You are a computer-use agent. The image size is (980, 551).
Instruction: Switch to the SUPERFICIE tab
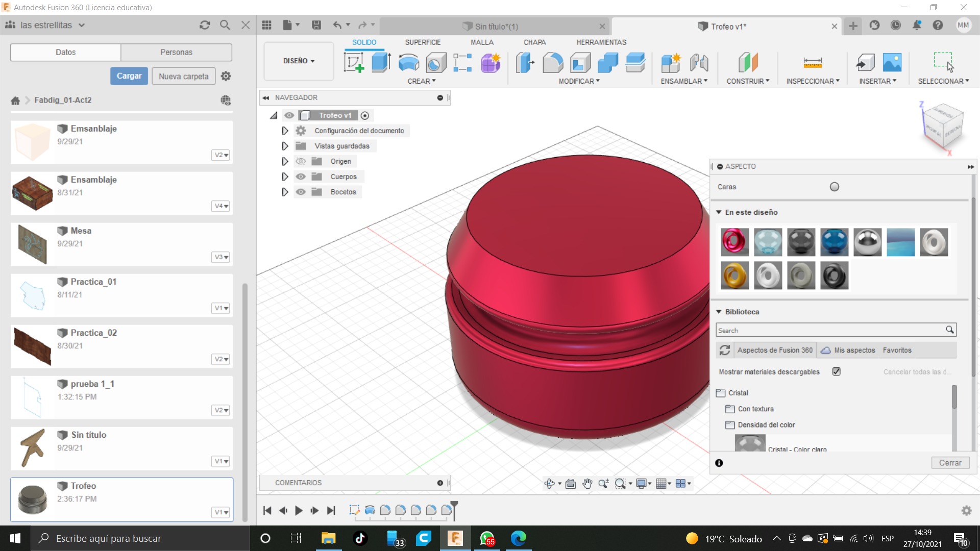[x=423, y=42]
